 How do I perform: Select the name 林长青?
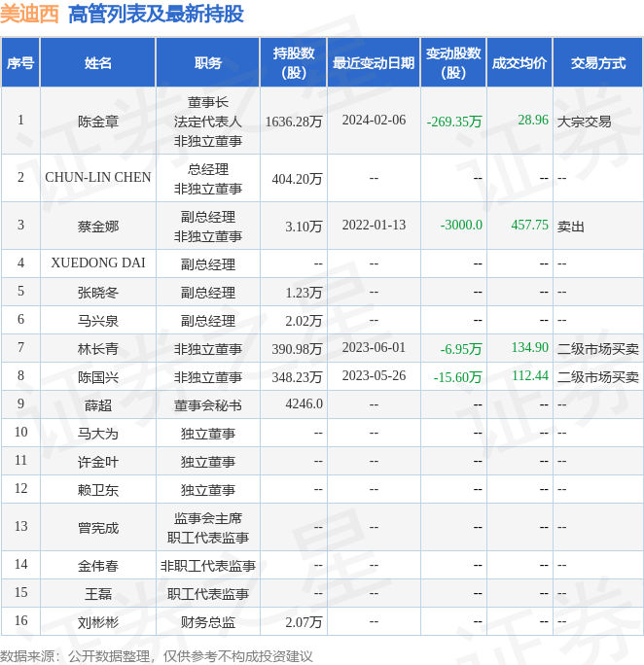click(98, 349)
